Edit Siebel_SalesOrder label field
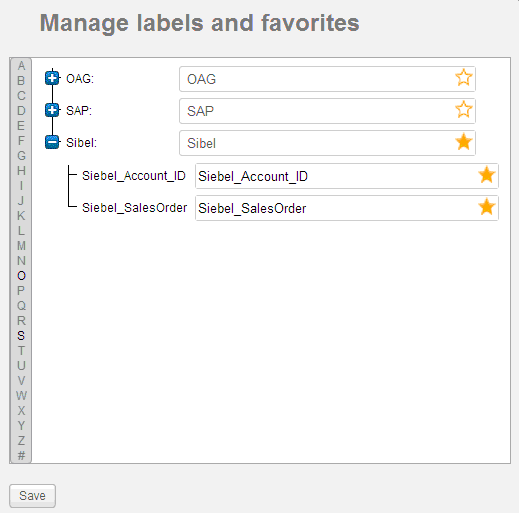 (x=347, y=208)
